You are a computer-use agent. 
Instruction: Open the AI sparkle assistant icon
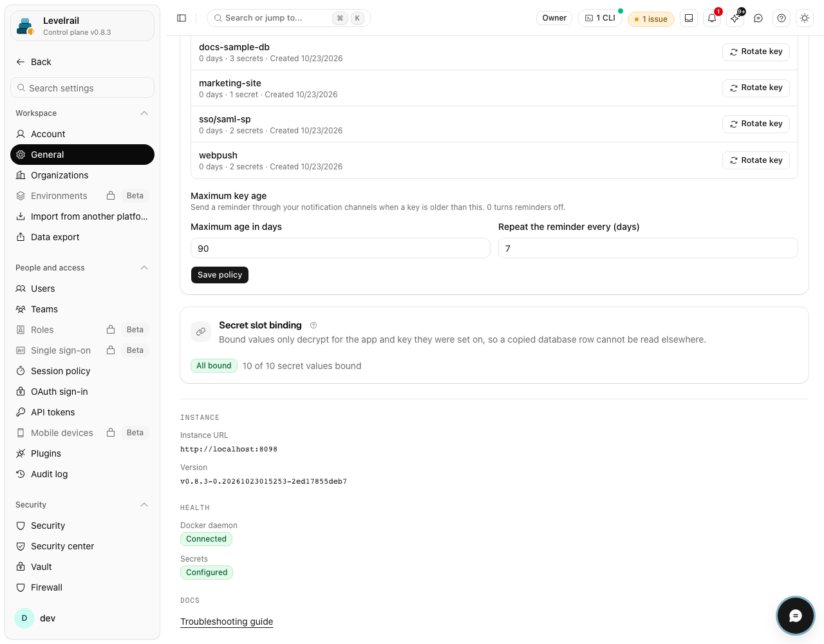point(735,18)
